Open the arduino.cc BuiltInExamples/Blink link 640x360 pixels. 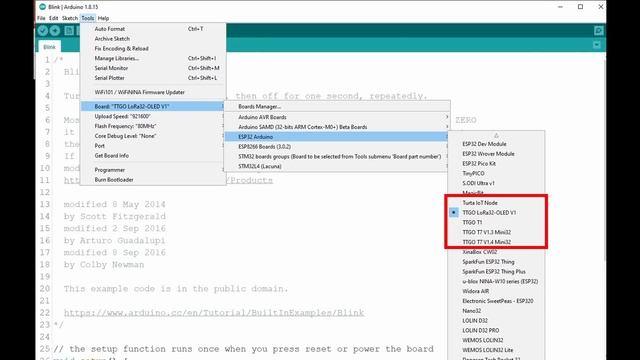(214, 313)
